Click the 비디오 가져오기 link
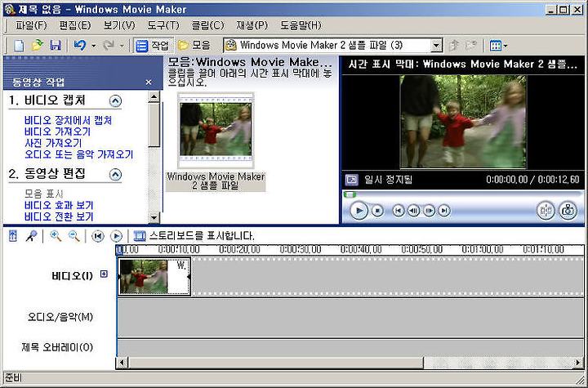This screenshot has height=388, width=588. [57, 132]
